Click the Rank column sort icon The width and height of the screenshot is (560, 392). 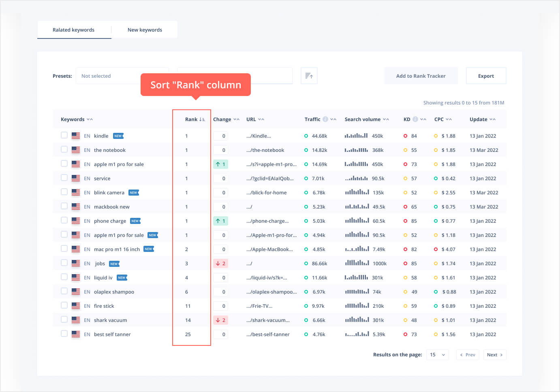point(202,119)
